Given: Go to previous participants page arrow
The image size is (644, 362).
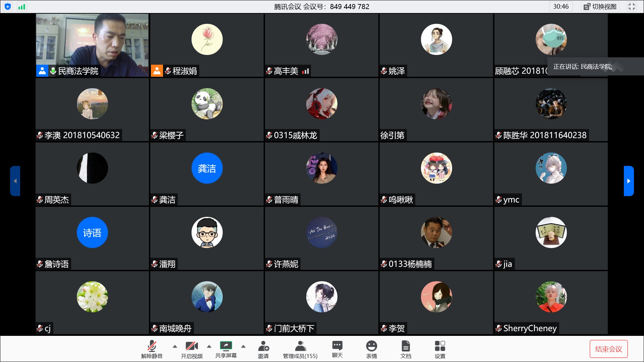Looking at the screenshot, I should click(x=15, y=181).
